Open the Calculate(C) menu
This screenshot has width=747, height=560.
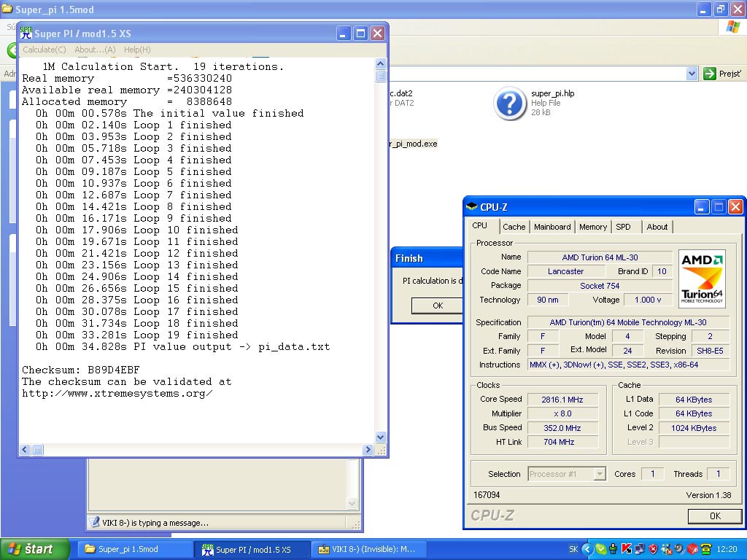click(x=44, y=50)
